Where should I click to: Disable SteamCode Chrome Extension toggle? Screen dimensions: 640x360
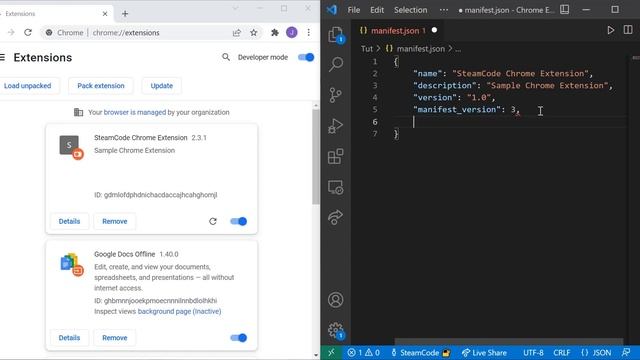tap(239, 221)
